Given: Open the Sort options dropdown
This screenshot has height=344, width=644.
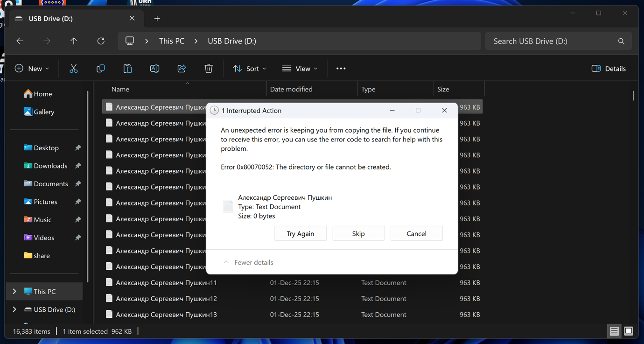Looking at the screenshot, I should (250, 69).
